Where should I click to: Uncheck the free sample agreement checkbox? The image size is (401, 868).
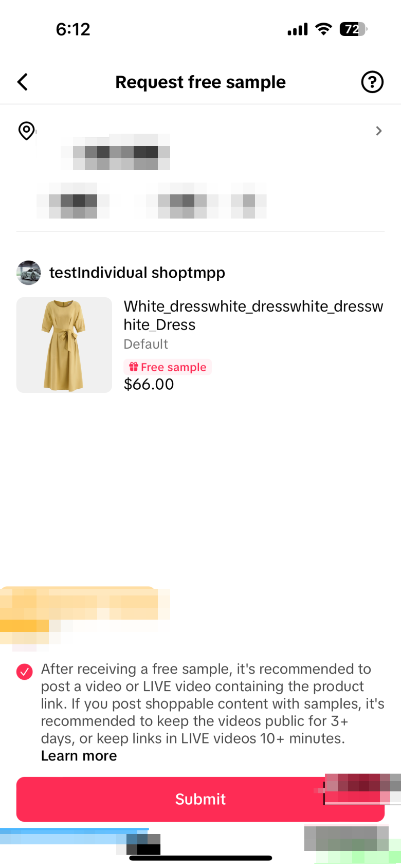(25, 672)
